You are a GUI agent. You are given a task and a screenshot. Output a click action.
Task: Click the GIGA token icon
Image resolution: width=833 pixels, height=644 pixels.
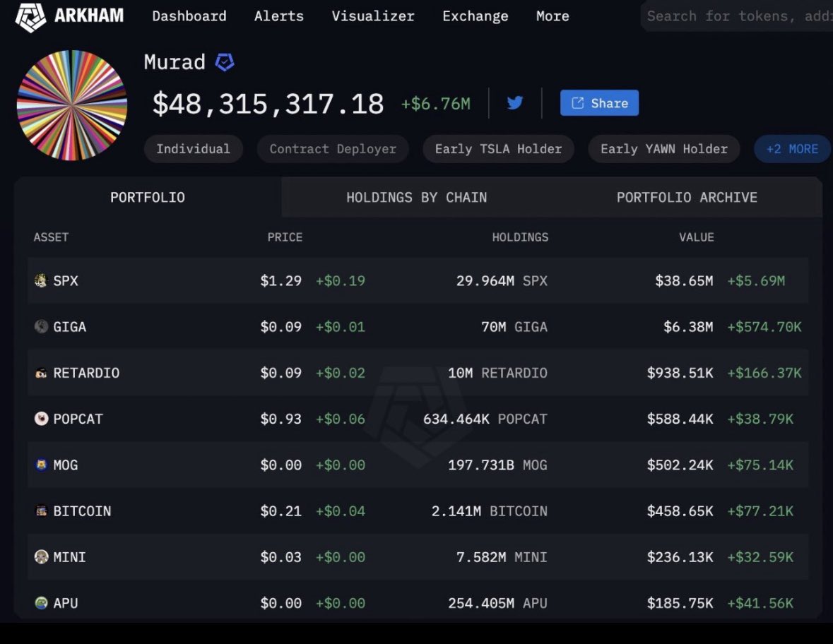pos(41,326)
